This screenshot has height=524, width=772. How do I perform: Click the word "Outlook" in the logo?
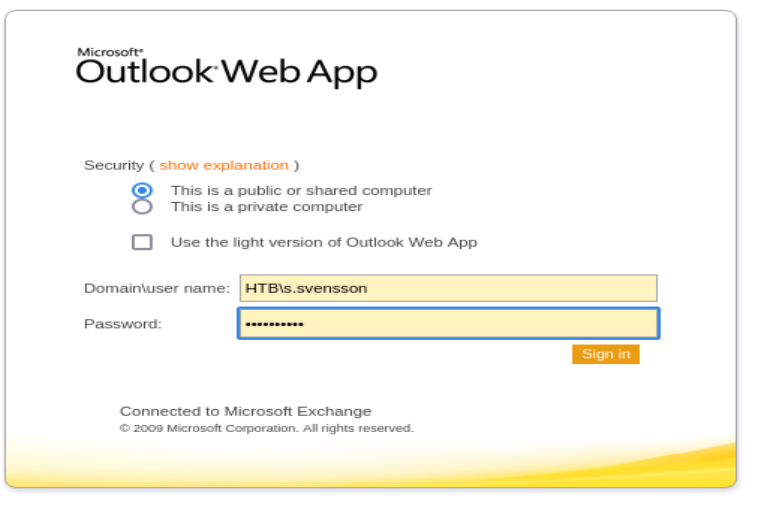144,72
